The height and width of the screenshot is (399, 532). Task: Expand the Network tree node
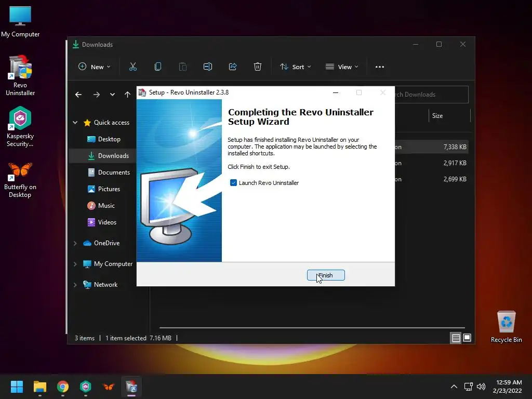(x=75, y=285)
